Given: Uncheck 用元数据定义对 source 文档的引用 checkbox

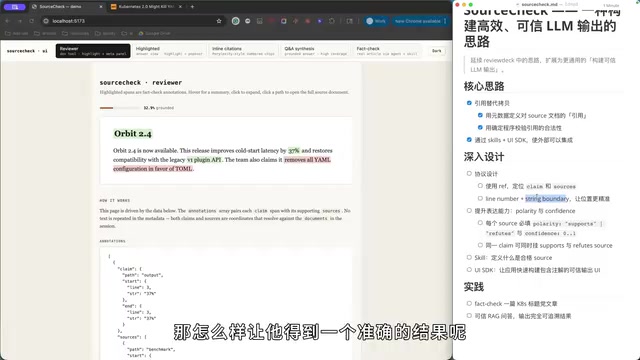Looking at the screenshot, I should tap(480, 115).
